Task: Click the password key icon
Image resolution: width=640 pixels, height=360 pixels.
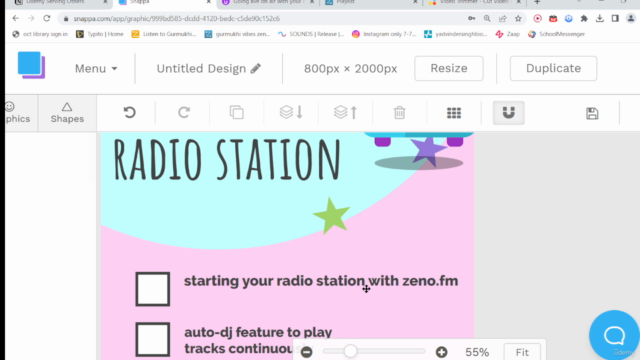Action: [471, 18]
